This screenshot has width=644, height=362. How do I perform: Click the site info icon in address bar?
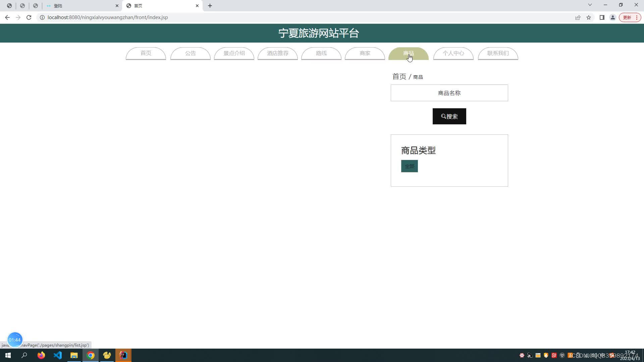[x=42, y=17]
